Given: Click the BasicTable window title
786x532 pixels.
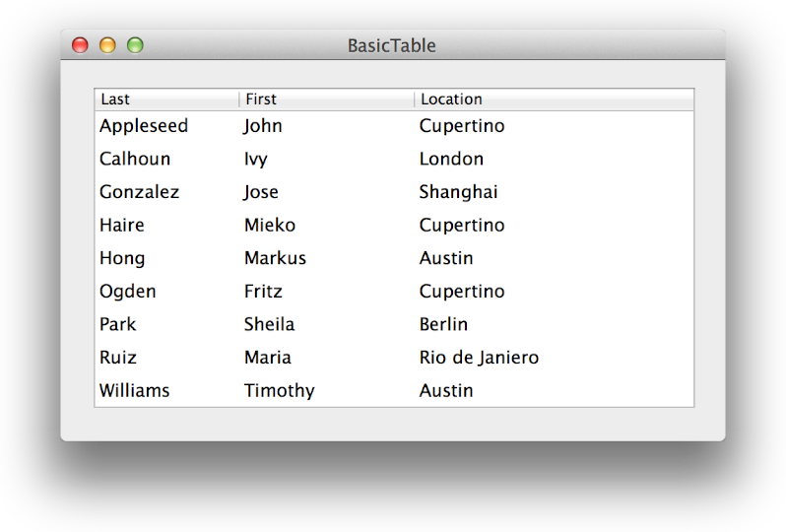Looking at the screenshot, I should click(x=392, y=45).
